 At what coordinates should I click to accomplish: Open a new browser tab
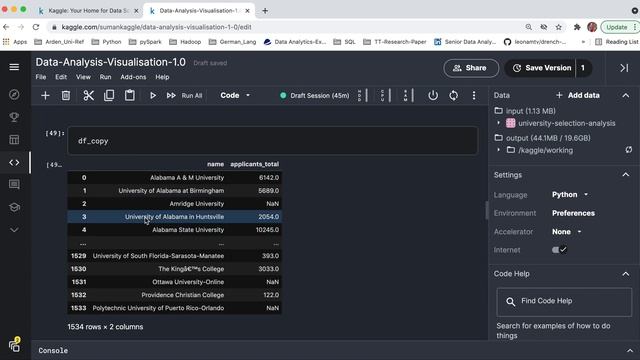tap(265, 11)
